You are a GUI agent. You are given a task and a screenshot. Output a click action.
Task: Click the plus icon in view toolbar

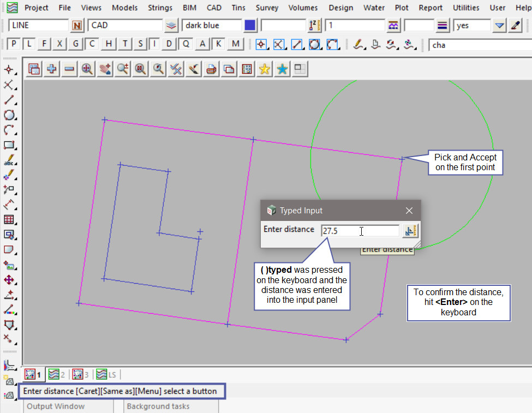pos(52,69)
